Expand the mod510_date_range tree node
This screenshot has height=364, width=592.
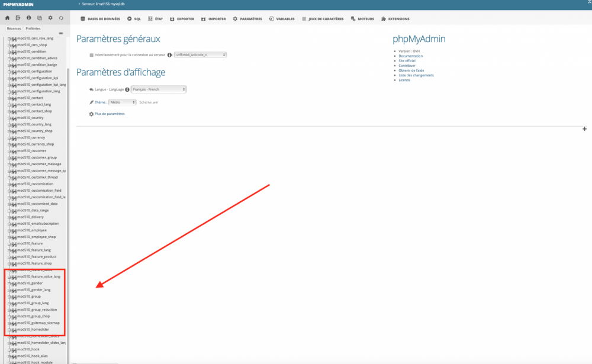[9, 211]
